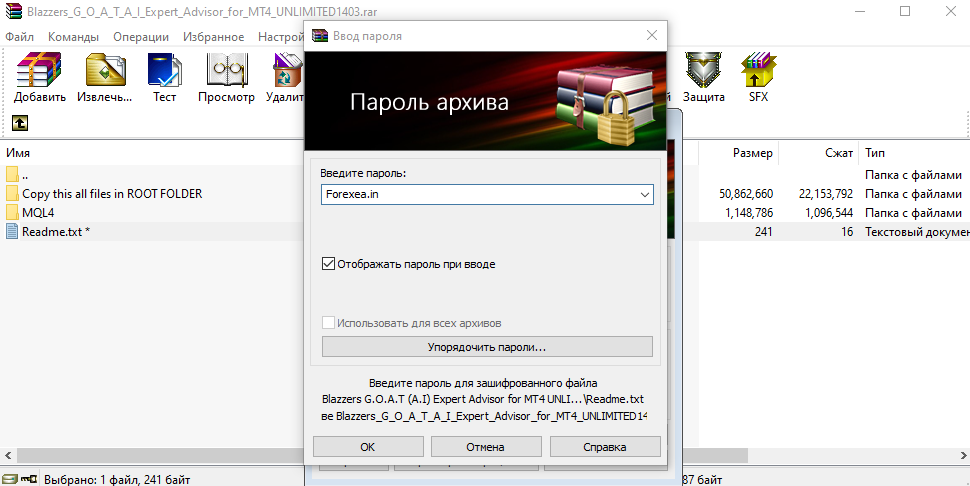The height and width of the screenshot is (486, 970).
Task: Open the Файл menu
Action: pyautogui.click(x=20, y=36)
